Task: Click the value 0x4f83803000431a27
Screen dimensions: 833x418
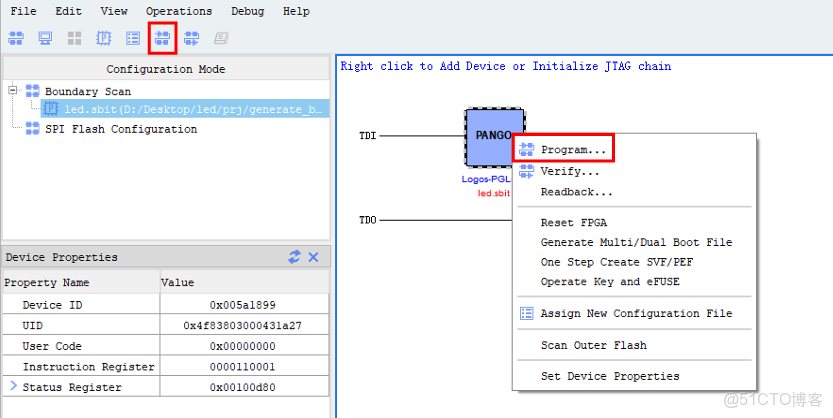Action: pos(243,326)
